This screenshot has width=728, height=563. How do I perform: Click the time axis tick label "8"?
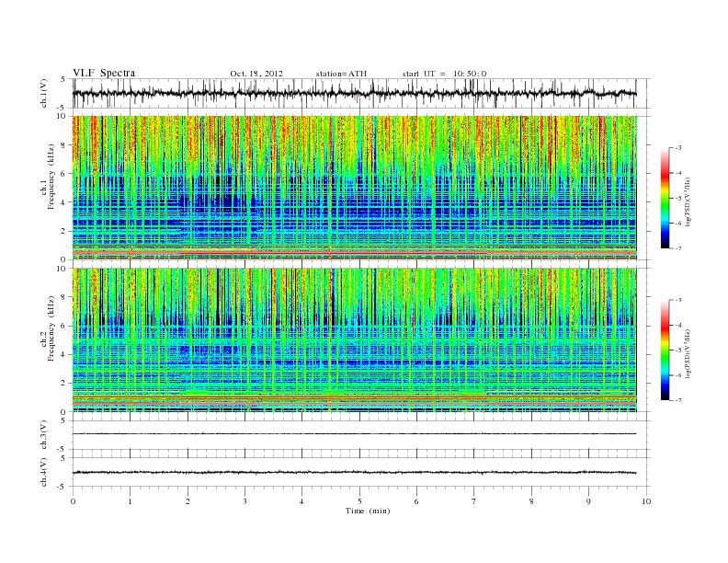tap(531, 501)
